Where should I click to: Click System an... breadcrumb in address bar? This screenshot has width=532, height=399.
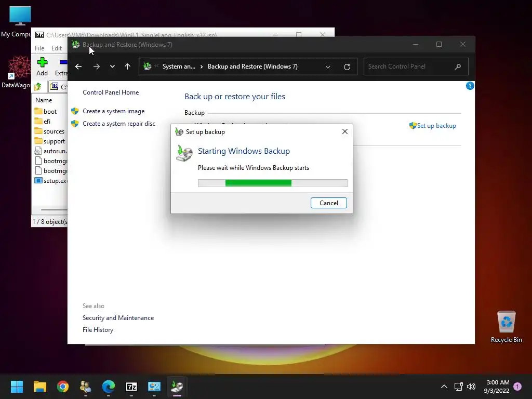coord(179,66)
